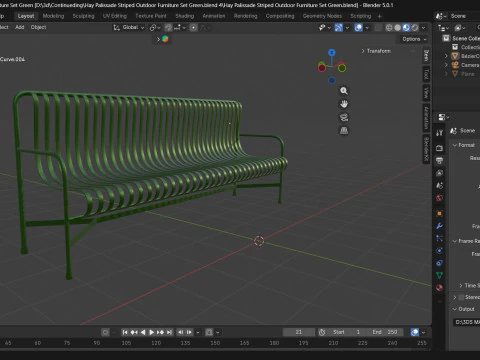480x360 pixels.
Task: Open the Global transform orientation dropdown
Action: click(129, 27)
